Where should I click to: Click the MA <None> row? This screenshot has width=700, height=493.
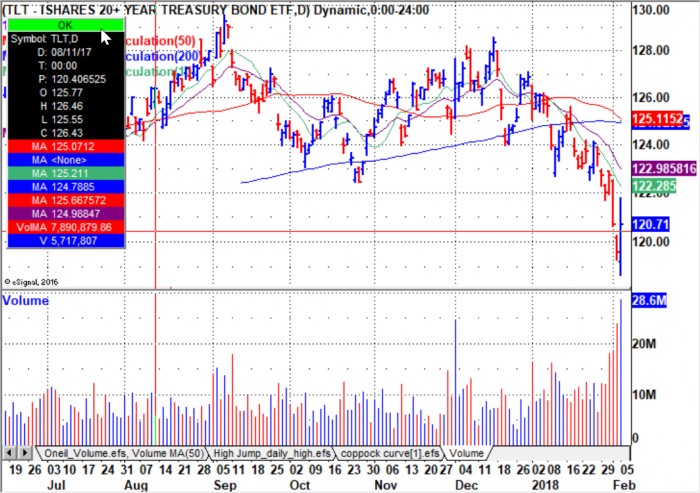tap(66, 160)
